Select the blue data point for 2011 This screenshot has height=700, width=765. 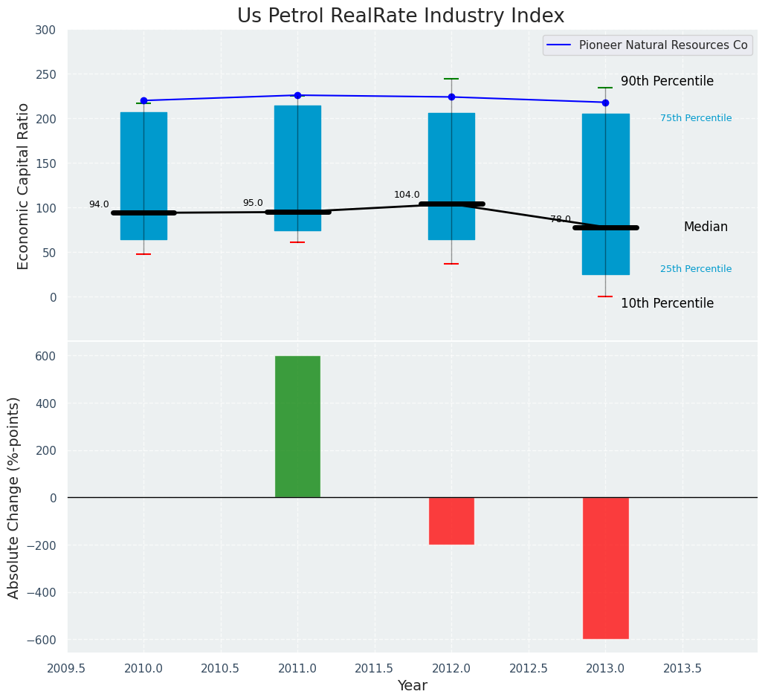[297, 95]
